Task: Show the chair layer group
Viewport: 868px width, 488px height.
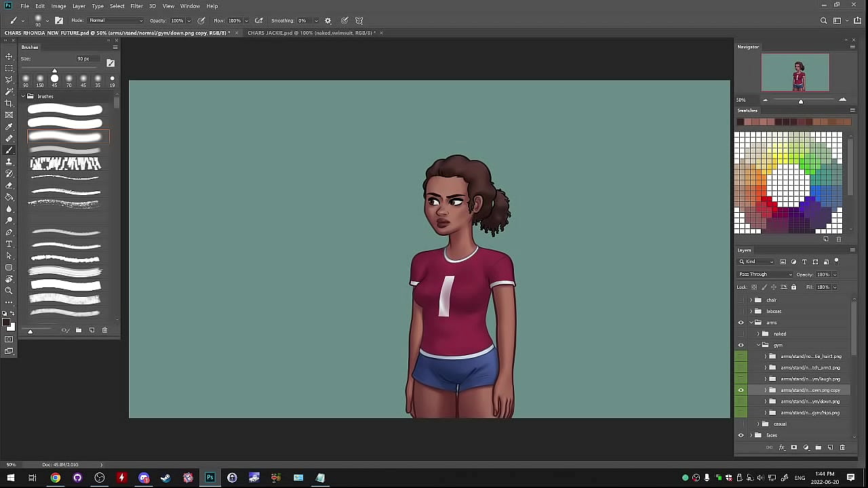Action: point(741,300)
